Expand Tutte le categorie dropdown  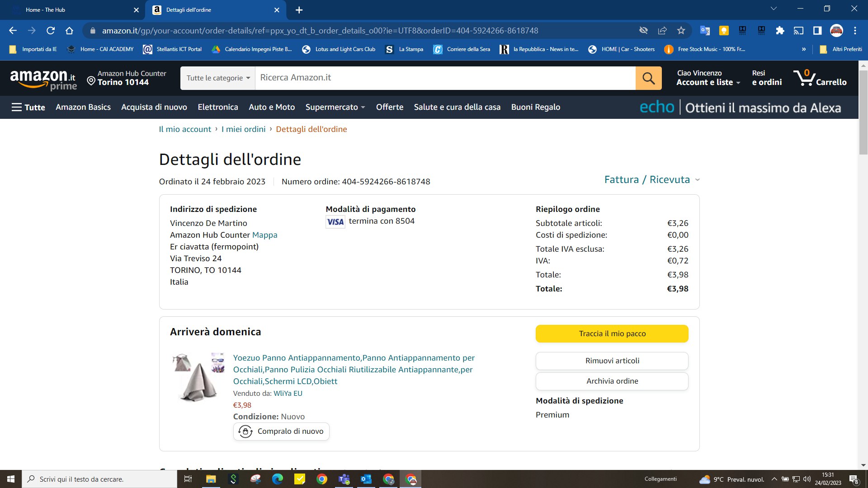[218, 78]
